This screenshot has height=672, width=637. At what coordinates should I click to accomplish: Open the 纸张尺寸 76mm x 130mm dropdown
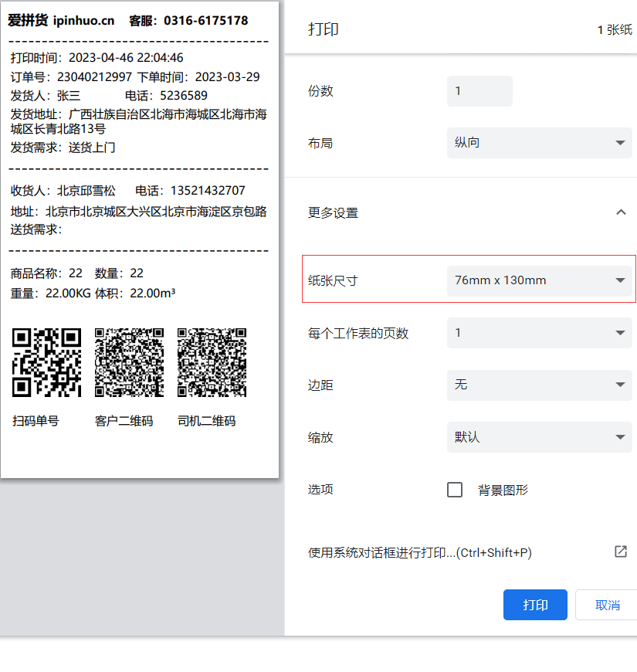click(540, 280)
